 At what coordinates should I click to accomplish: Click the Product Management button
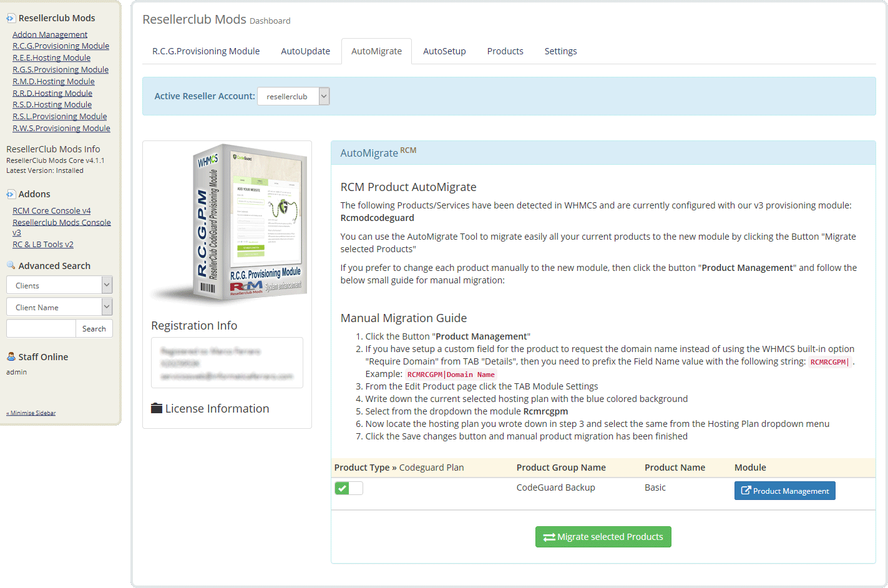point(784,491)
